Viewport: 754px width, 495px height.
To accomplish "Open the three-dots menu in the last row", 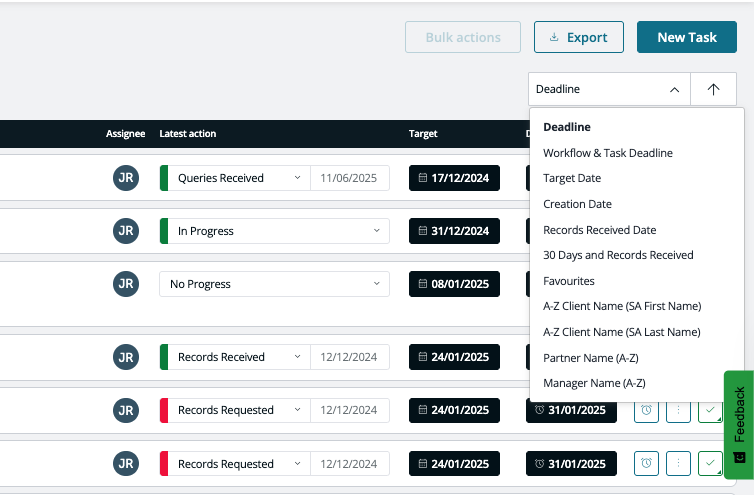I will click(x=678, y=463).
